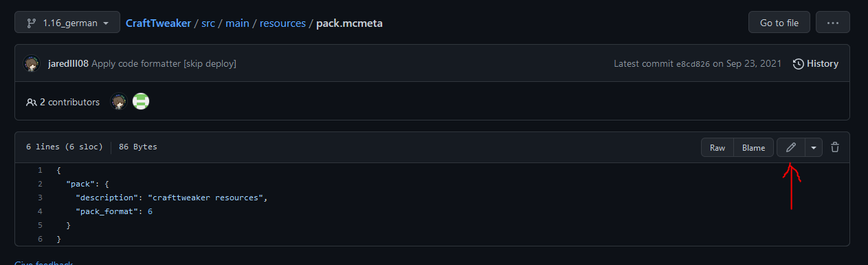The height and width of the screenshot is (265, 868).
Task: Click the git branch icon
Action: tap(31, 23)
